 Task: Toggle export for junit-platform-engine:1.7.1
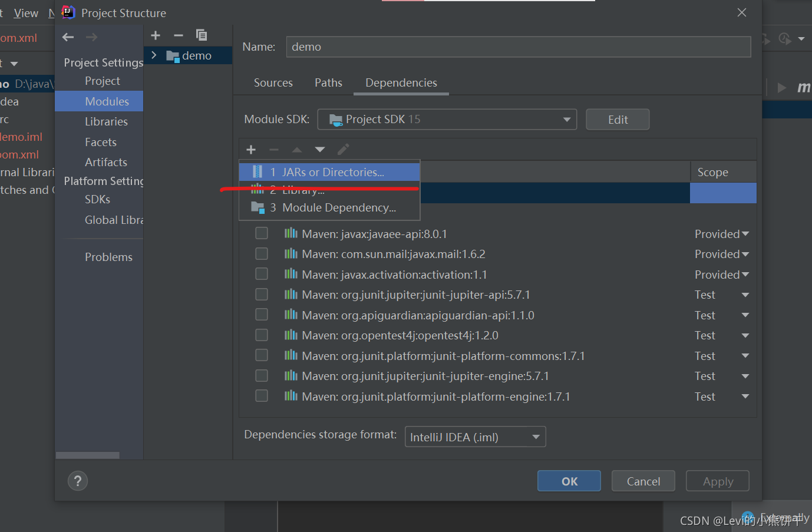(x=262, y=396)
